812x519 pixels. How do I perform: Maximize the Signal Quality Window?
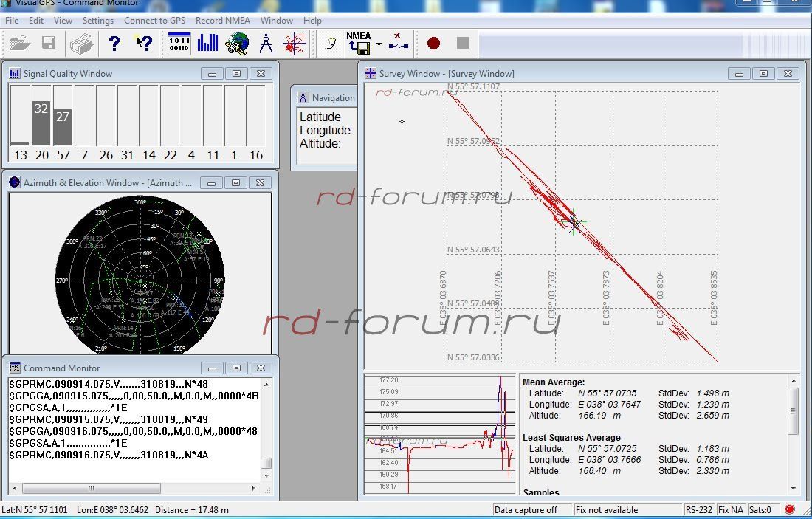tap(236, 74)
